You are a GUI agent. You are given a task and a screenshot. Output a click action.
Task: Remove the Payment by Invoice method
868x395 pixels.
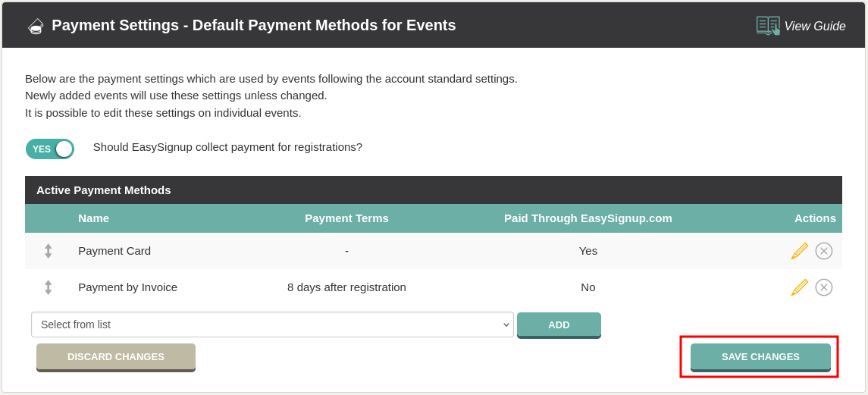click(824, 287)
